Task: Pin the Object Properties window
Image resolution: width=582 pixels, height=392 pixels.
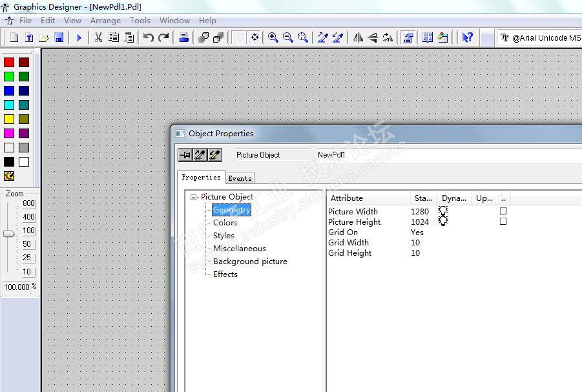Action: click(x=185, y=155)
